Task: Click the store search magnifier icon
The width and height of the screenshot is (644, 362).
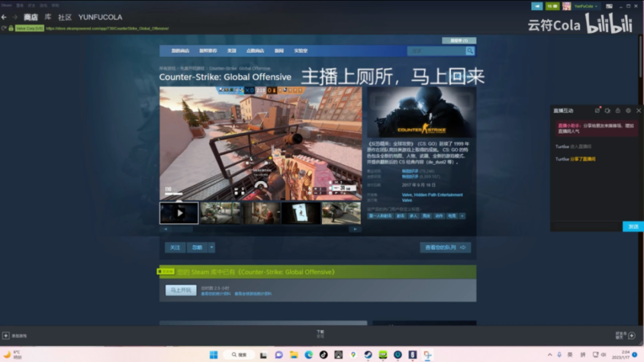Action: [470, 51]
